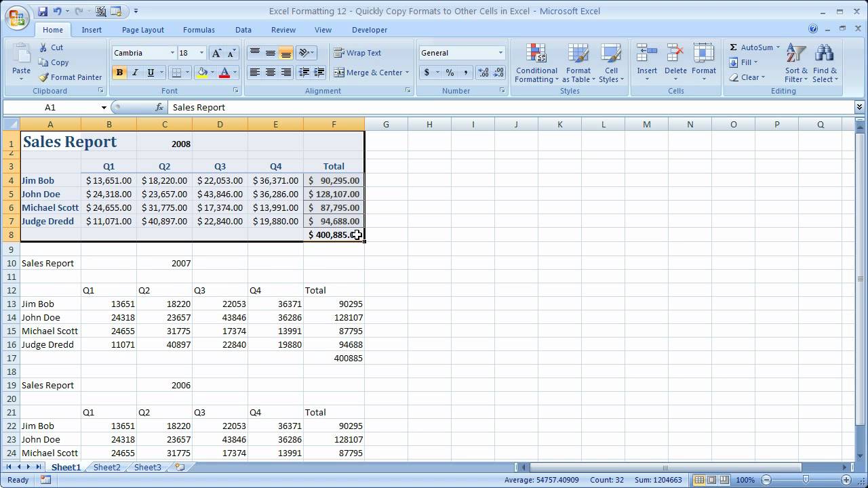
Task: Open Excel Help question mark
Action: pos(813,29)
